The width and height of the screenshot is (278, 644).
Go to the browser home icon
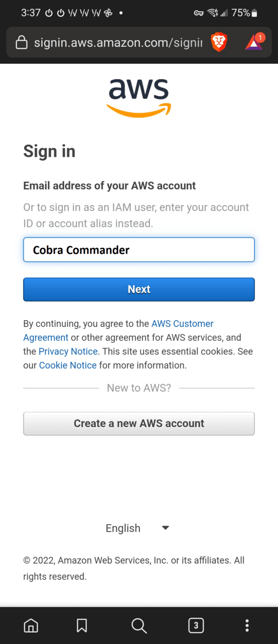pyautogui.click(x=31, y=625)
